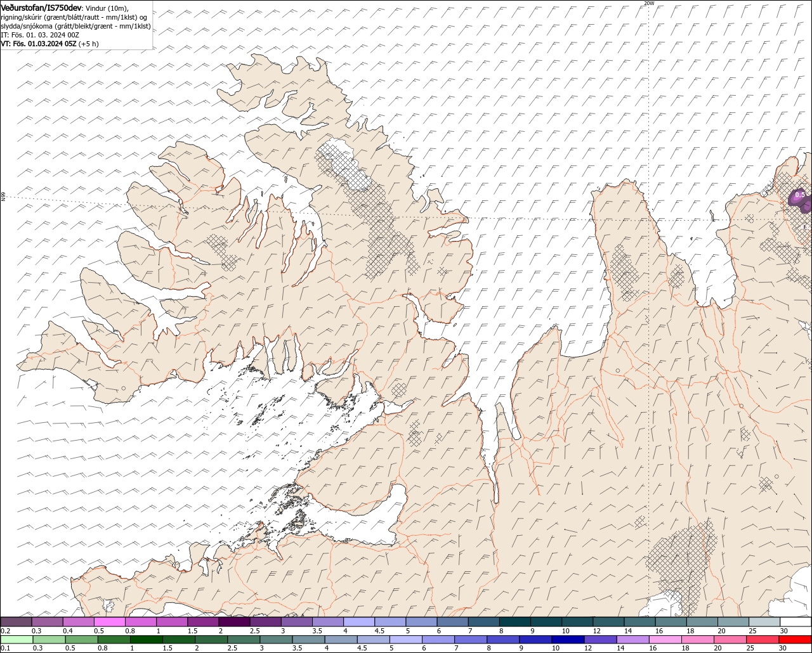Pick the 18 swatch in upper legend row
The width and height of the screenshot is (812, 653).
tap(702, 622)
